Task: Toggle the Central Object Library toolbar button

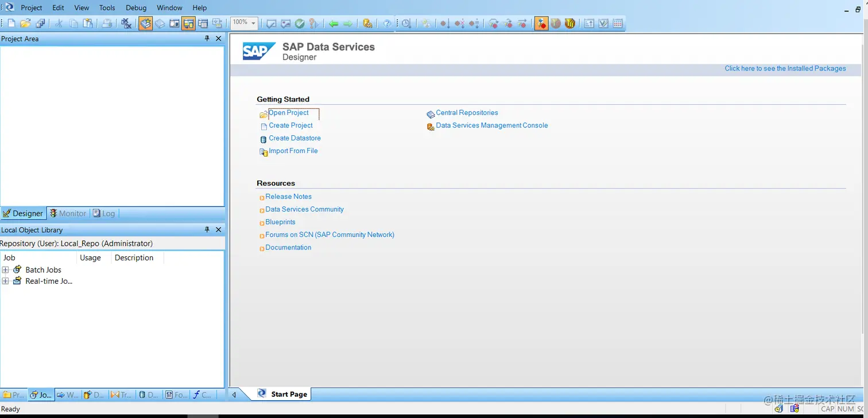Action: tap(160, 24)
